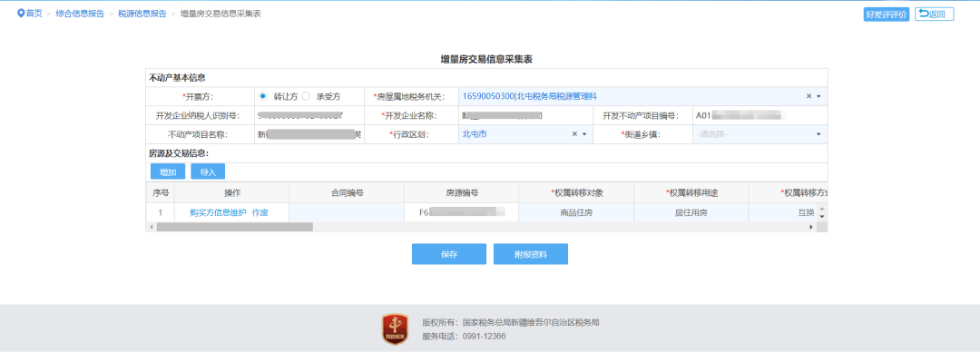Click the 合同编号 input cell in row 1

pos(347,212)
